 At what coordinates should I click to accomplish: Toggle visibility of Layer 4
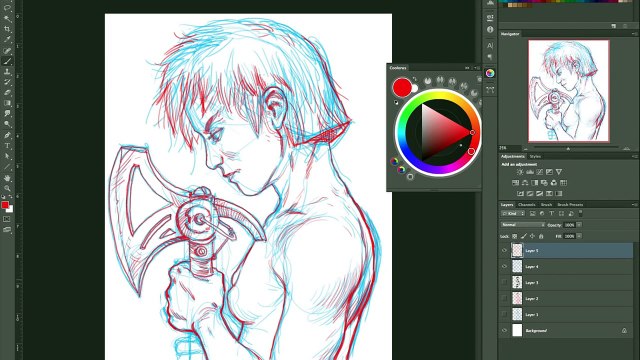[x=504, y=267]
